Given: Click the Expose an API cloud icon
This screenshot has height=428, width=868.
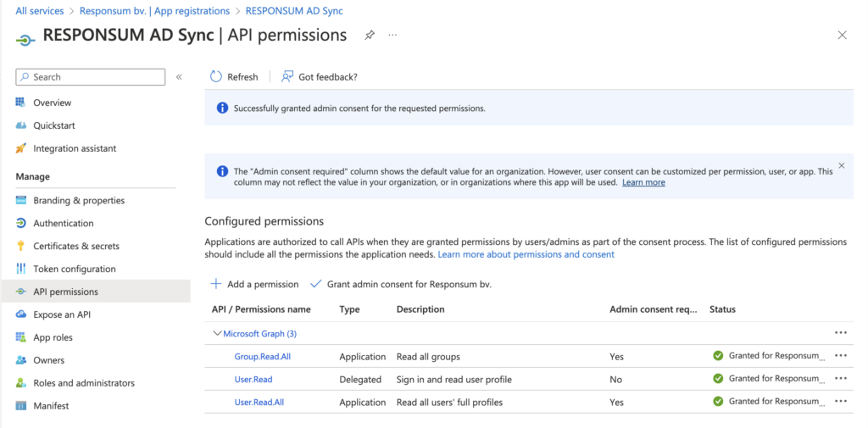Looking at the screenshot, I should (x=21, y=314).
